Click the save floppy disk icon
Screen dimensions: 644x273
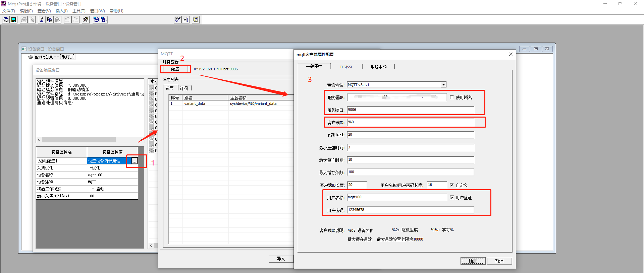point(13,20)
